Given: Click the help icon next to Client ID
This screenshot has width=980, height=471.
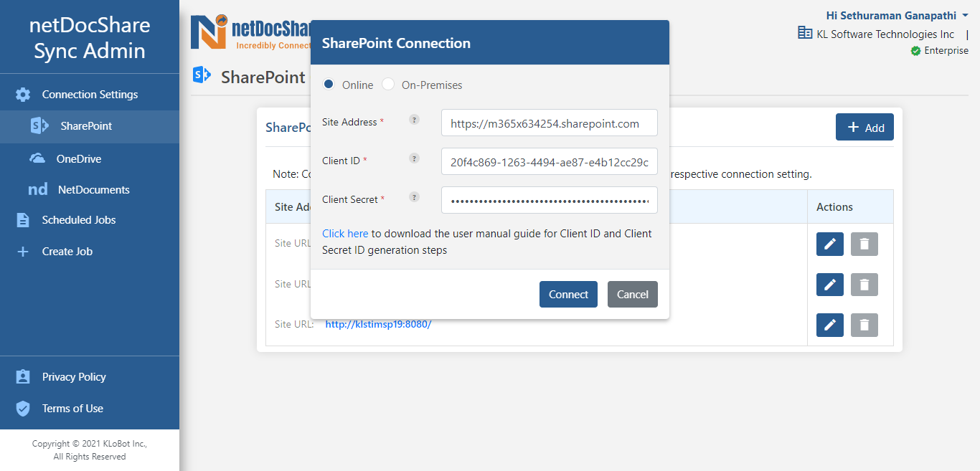Looking at the screenshot, I should (414, 158).
